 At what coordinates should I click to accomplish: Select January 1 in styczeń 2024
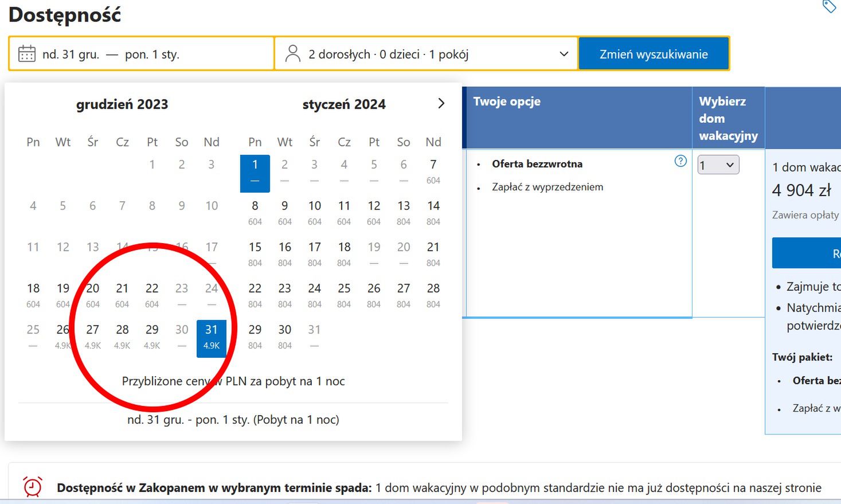(x=255, y=164)
